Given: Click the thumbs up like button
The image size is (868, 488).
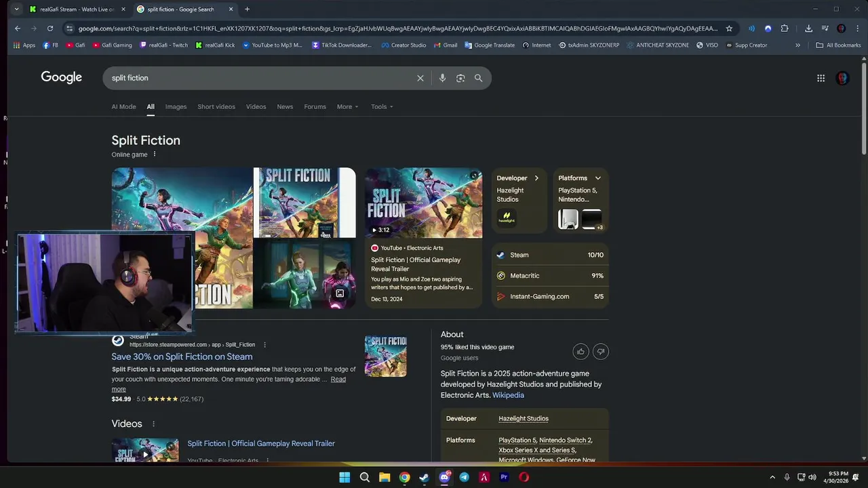Looking at the screenshot, I should coord(580,351).
